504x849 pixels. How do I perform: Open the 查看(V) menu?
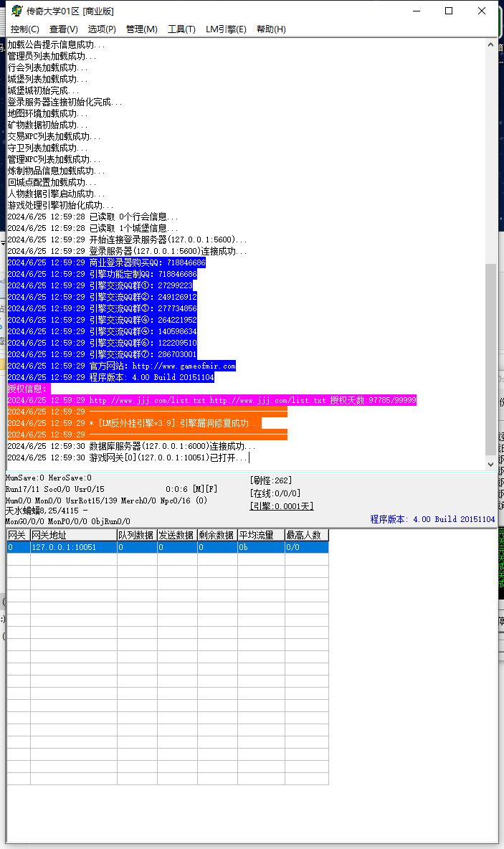(x=64, y=29)
